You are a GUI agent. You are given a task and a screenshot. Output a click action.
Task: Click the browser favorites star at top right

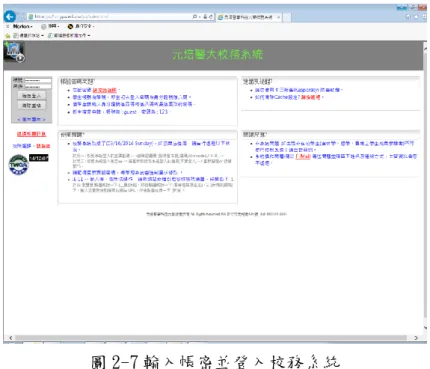pyautogui.click(x=416, y=17)
